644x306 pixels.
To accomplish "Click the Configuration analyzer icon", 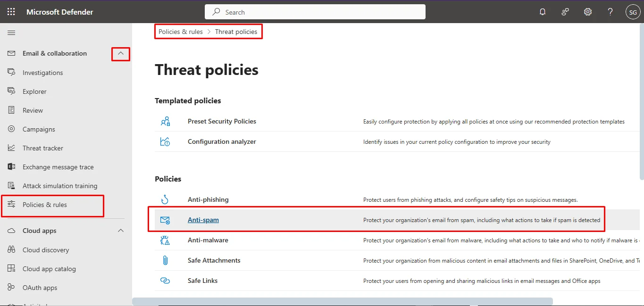I will coord(165,141).
